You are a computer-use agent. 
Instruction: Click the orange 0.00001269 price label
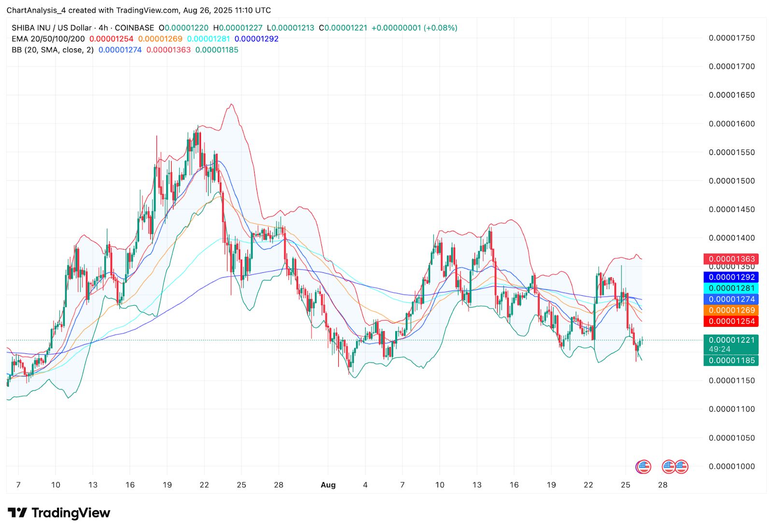pos(731,310)
